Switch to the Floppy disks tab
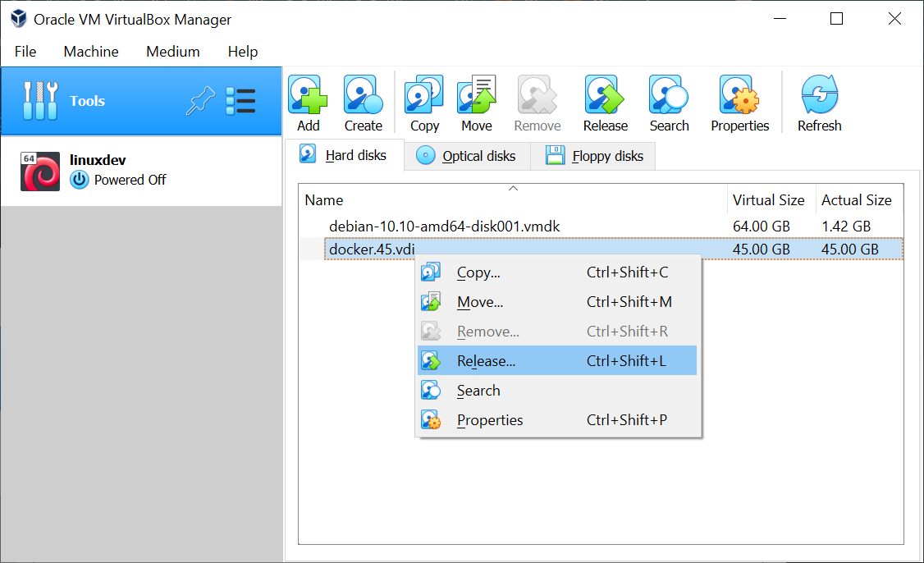This screenshot has width=924, height=563. pyautogui.click(x=592, y=156)
